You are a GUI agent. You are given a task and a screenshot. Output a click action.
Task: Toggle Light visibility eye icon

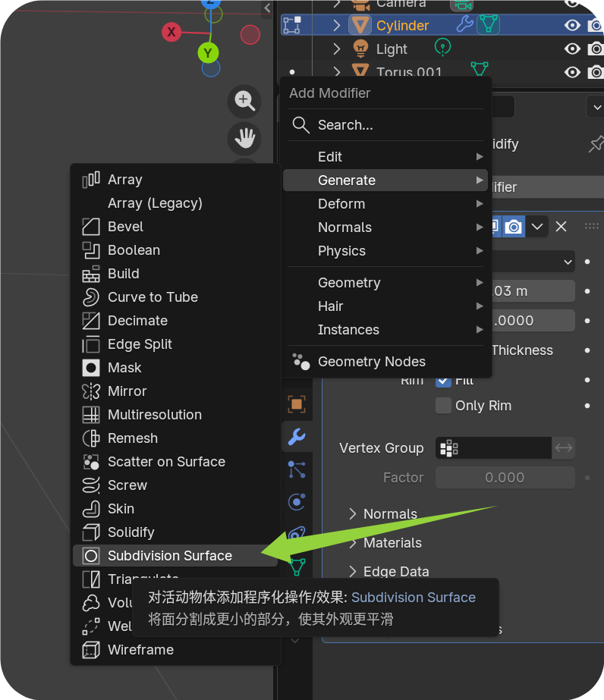coord(572,49)
